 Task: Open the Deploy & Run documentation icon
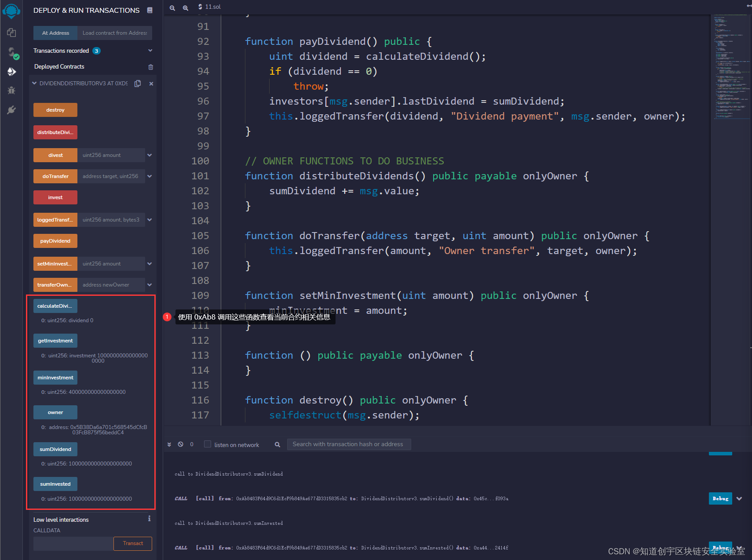click(x=150, y=10)
